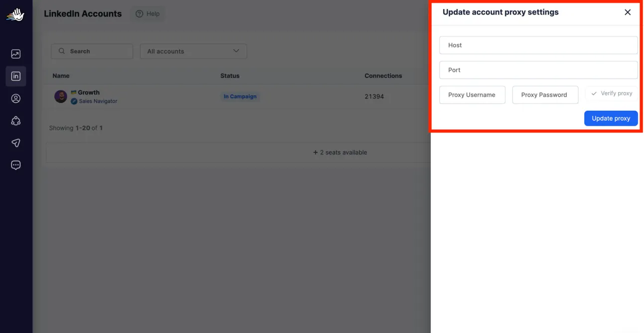Click the Proxy Username field

pyautogui.click(x=472, y=95)
